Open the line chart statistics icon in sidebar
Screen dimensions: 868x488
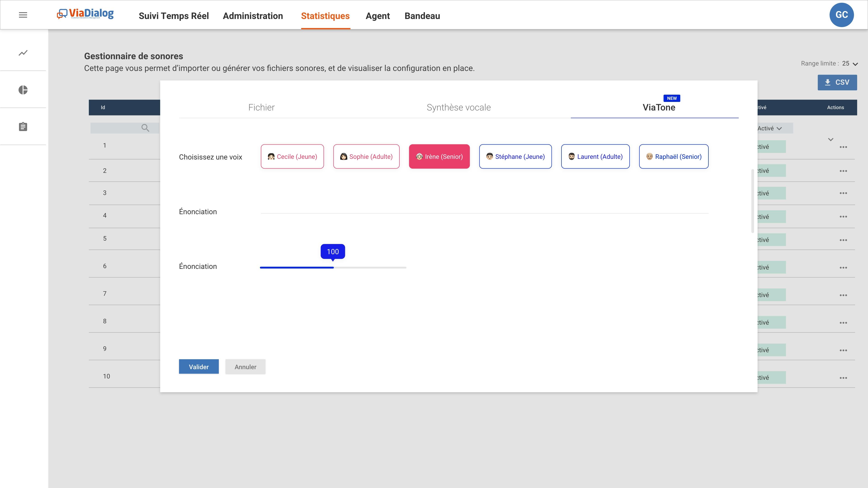23,53
